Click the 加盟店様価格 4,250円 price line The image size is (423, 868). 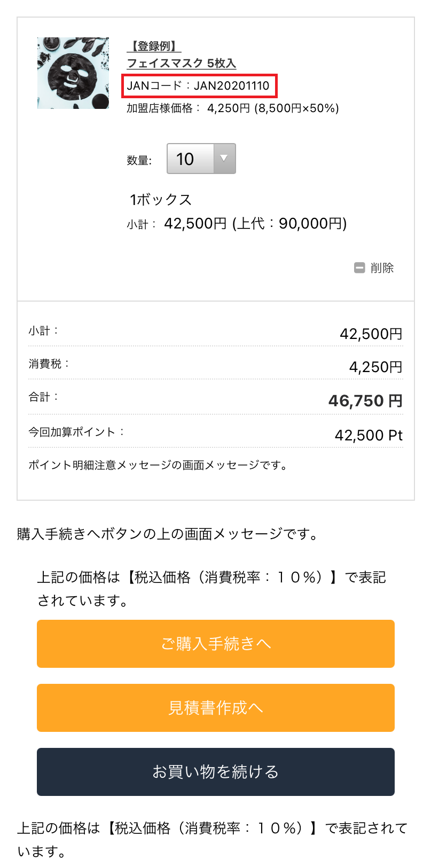click(x=232, y=108)
